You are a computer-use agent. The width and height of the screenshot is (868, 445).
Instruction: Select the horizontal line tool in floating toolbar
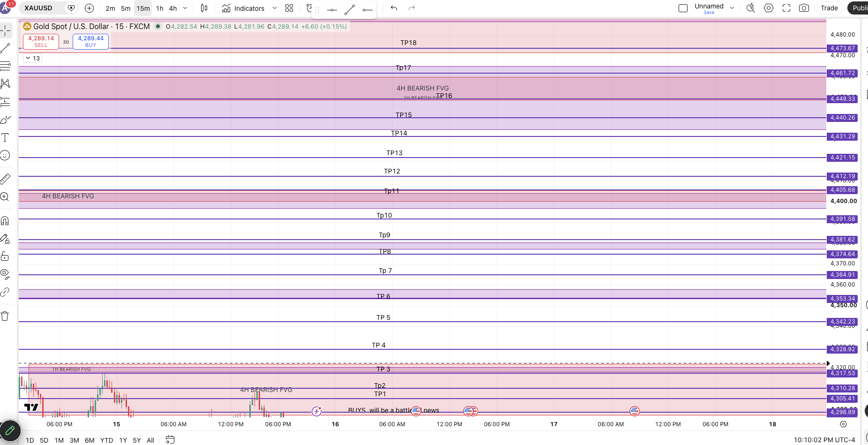pos(332,9)
